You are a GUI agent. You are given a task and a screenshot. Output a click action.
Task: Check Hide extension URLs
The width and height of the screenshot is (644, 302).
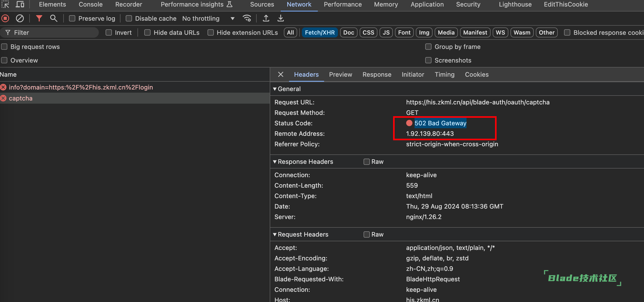pos(211,33)
